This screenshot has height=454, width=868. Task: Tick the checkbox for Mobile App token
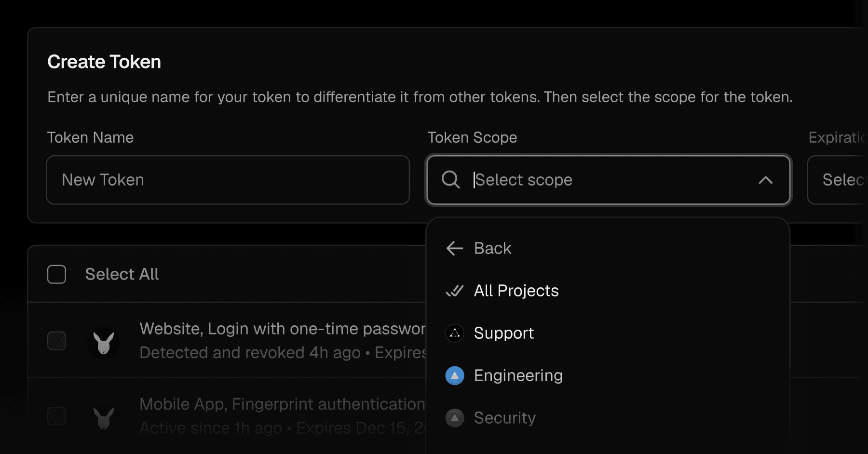click(x=56, y=416)
